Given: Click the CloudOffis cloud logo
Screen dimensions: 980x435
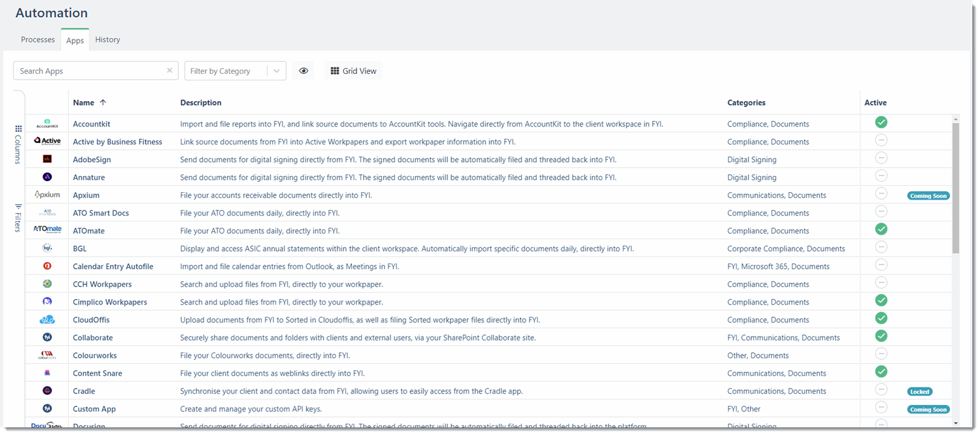Looking at the screenshot, I should click(x=47, y=319).
